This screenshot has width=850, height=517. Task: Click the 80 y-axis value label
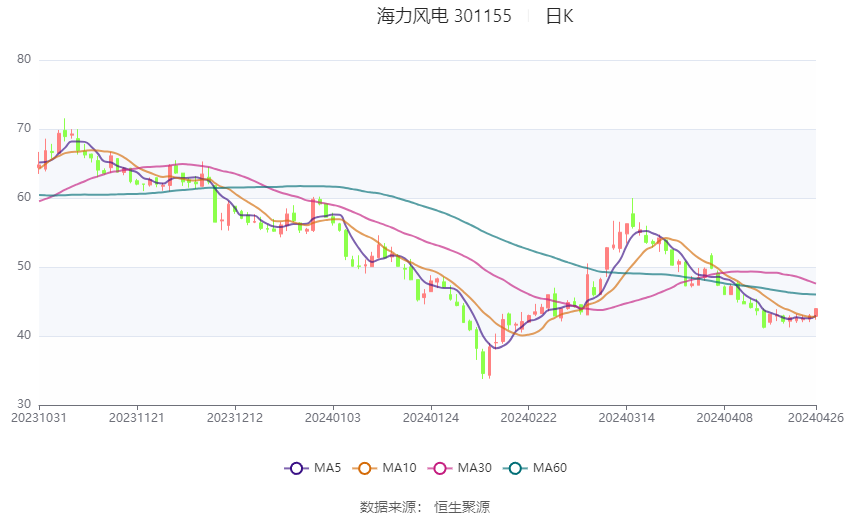click(24, 60)
